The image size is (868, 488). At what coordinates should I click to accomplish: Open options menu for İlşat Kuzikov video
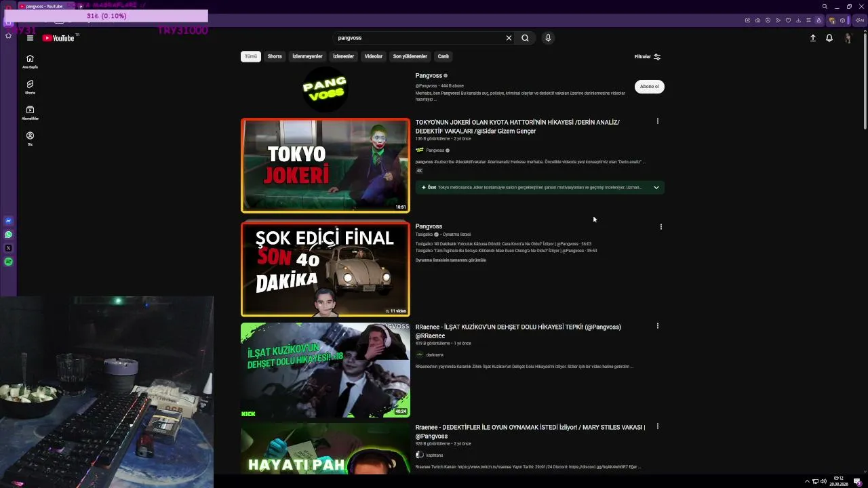pos(657,326)
